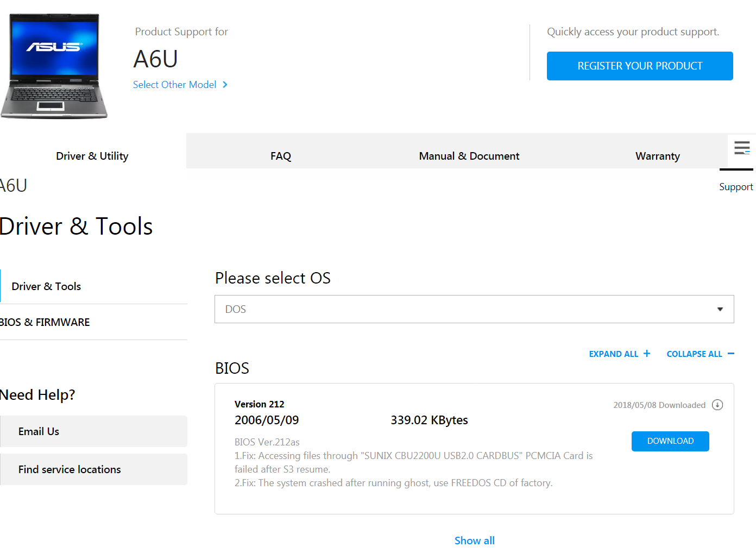Click the FREEDOS CD fix description line
This screenshot has width=756, height=553.
click(x=393, y=483)
